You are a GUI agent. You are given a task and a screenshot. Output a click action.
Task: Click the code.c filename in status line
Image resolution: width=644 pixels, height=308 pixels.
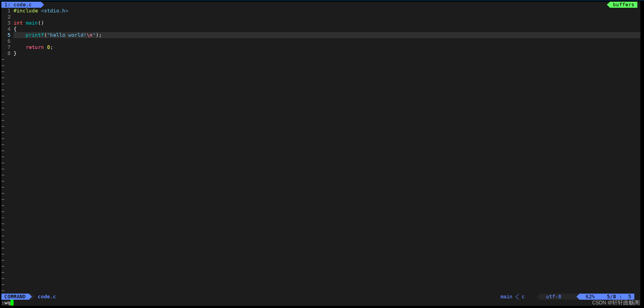pyautogui.click(x=47, y=297)
